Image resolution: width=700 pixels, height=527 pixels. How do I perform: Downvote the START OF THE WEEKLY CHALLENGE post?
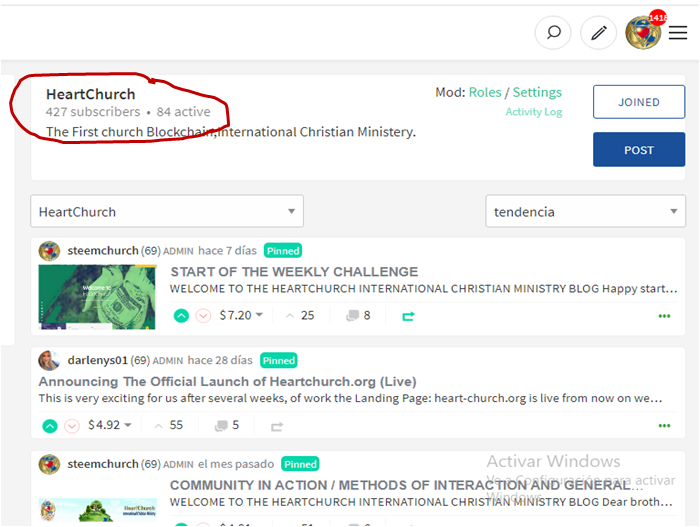click(203, 316)
